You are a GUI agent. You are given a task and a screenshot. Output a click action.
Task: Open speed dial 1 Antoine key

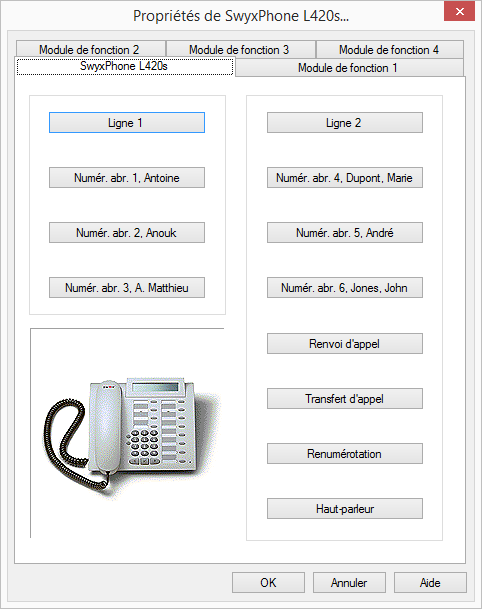127,178
